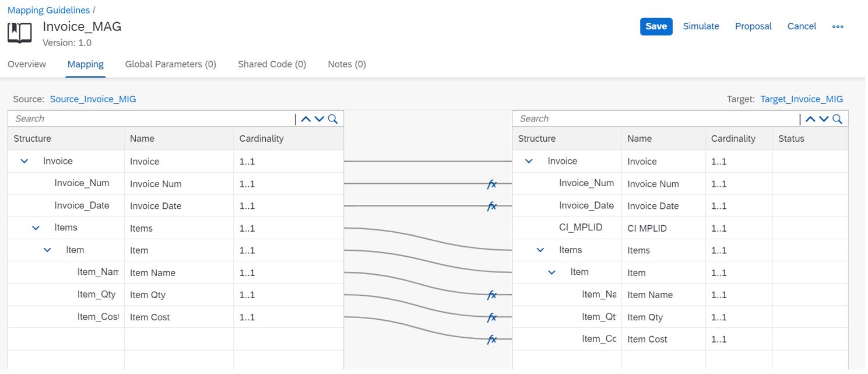Click the down navigation arrow in target search
This screenshot has height=374, width=868.
[x=824, y=118]
